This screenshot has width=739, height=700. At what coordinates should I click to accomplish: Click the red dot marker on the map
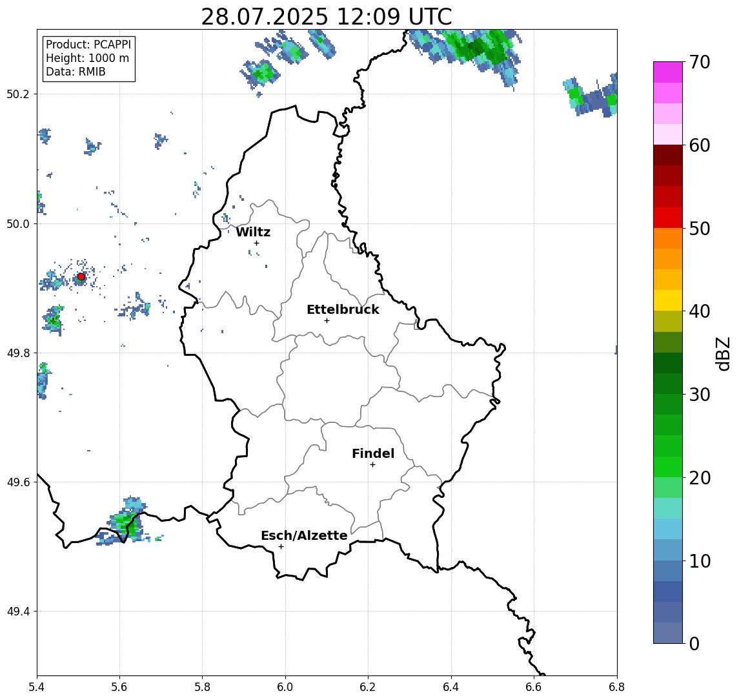[x=81, y=277]
